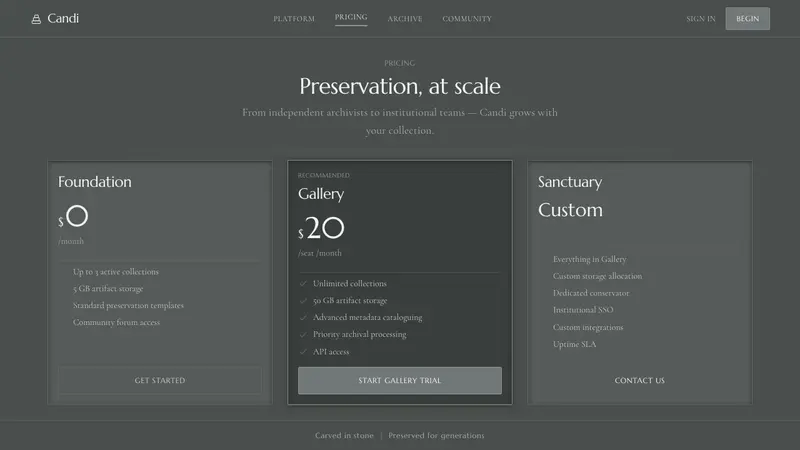Click 'Community forum access' feature
The height and width of the screenshot is (450, 800).
[x=116, y=322]
